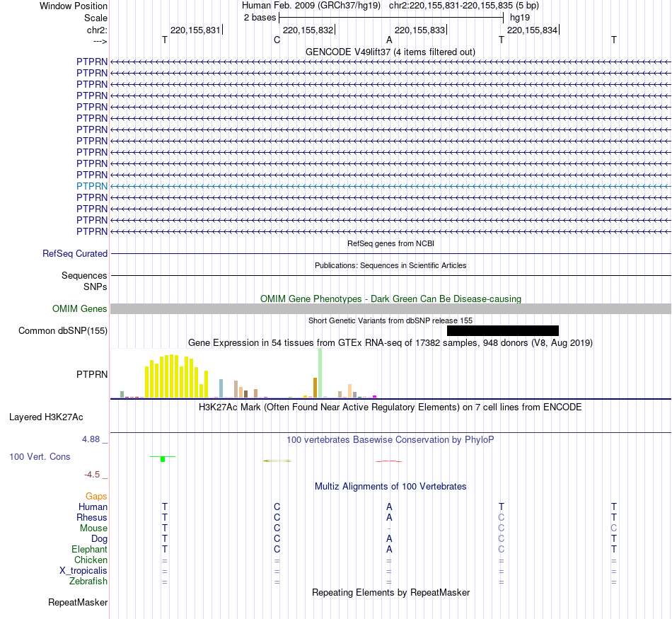Select the Mouse alignment row label
The width and height of the screenshot is (672, 619).
coord(93,528)
